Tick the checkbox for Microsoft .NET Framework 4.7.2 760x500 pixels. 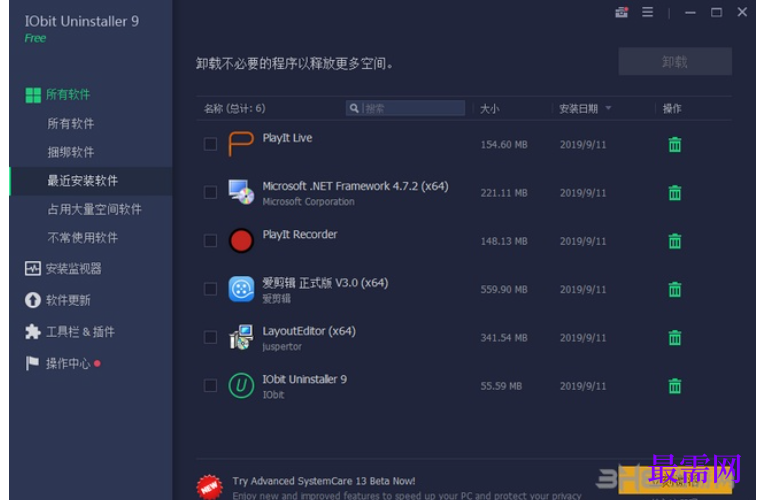pyautogui.click(x=210, y=192)
